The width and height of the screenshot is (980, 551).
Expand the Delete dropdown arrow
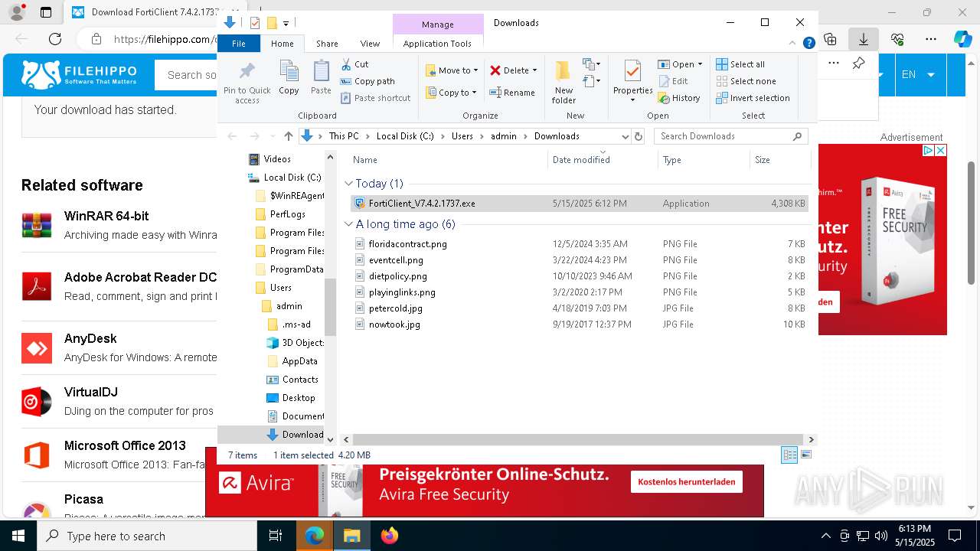534,70
